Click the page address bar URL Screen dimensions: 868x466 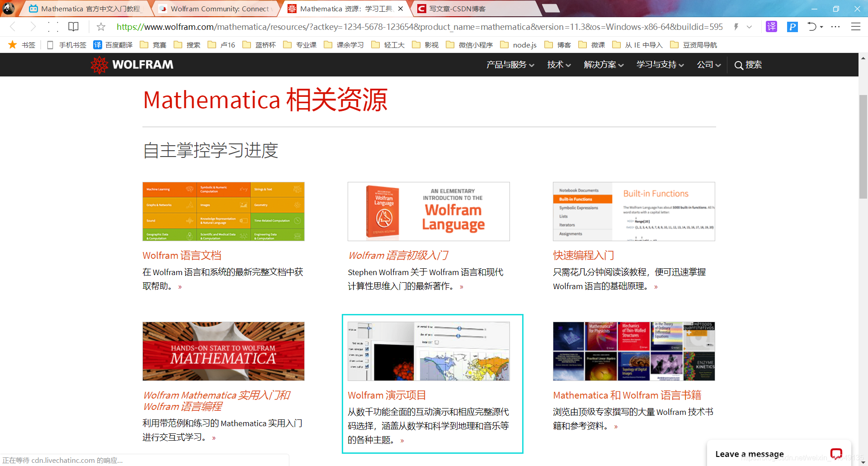coord(420,27)
